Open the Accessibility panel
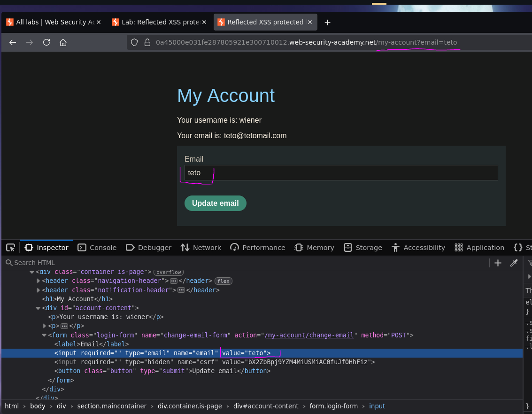 click(x=418, y=248)
